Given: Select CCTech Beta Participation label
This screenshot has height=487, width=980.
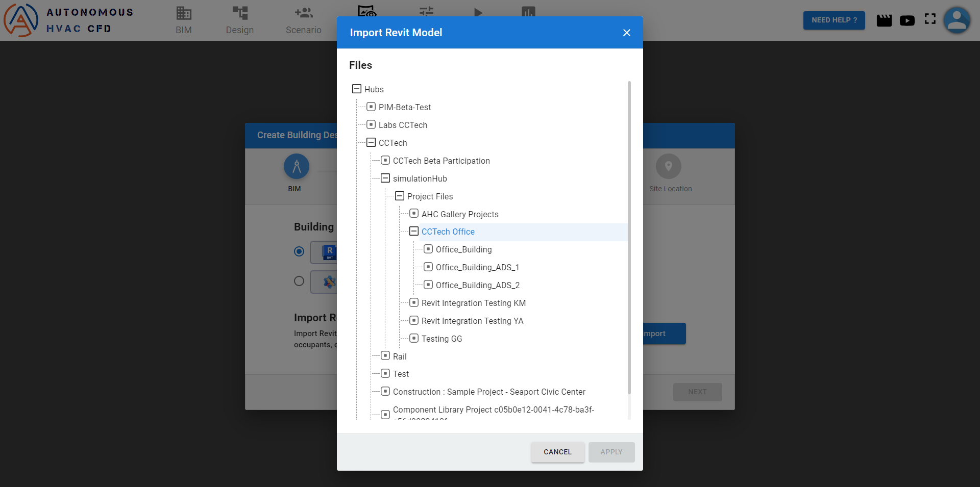Looking at the screenshot, I should tap(442, 161).
